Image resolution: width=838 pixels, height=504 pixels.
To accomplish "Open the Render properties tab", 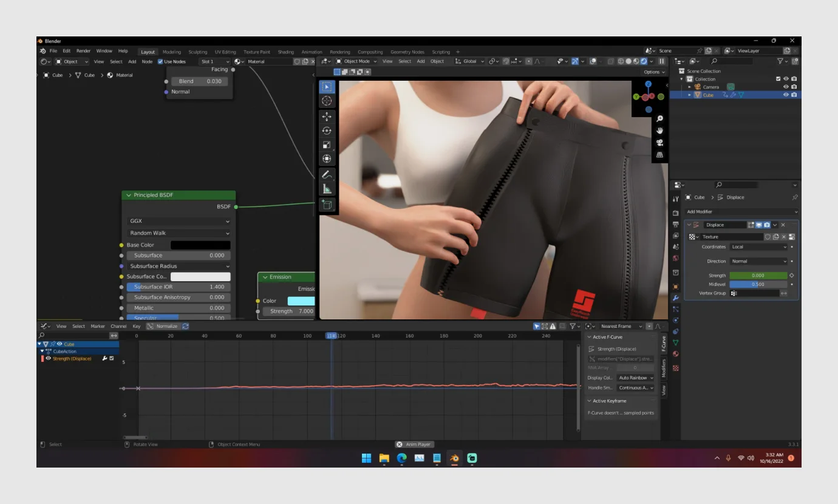I will (x=675, y=213).
